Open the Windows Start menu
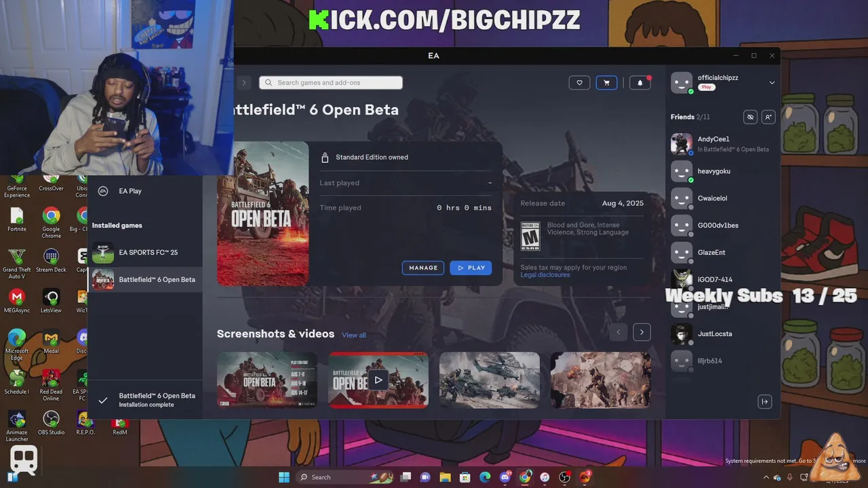The height and width of the screenshot is (488, 868). [x=283, y=477]
